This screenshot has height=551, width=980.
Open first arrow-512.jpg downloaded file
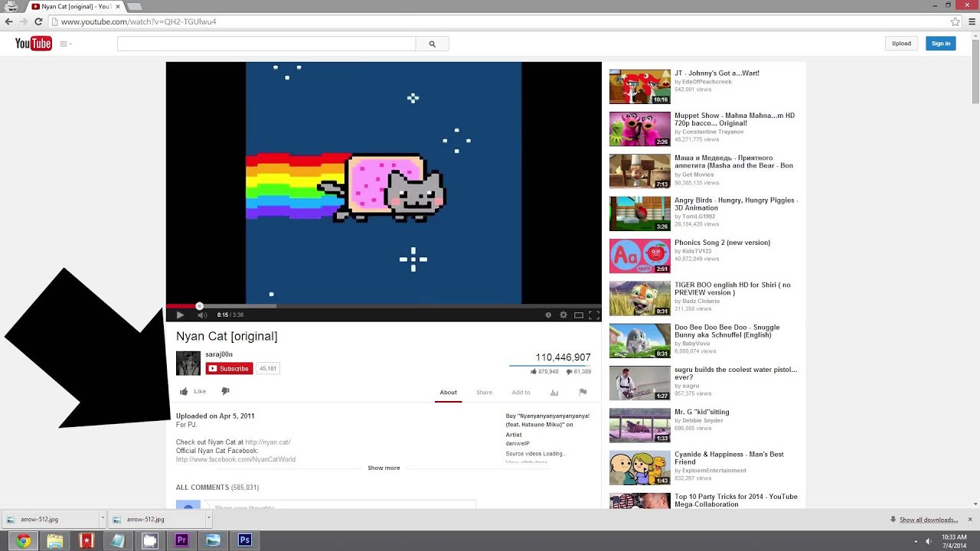(x=49, y=519)
